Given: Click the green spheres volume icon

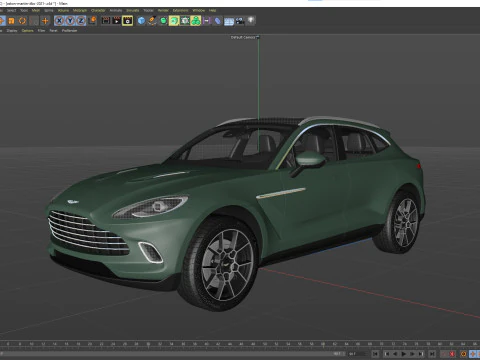Looking at the screenshot, I should pyautogui.click(x=196, y=21).
